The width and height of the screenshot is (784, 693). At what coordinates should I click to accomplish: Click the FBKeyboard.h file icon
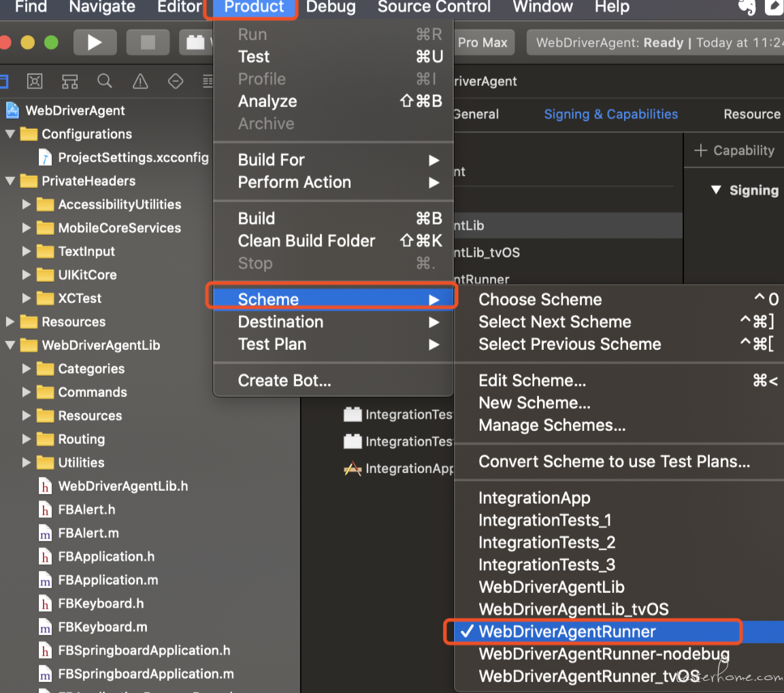[45, 604]
